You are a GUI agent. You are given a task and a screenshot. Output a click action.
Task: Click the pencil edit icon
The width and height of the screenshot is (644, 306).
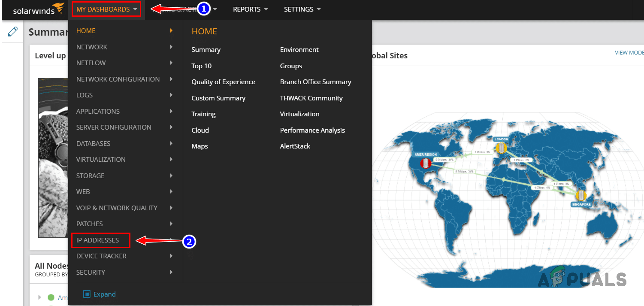click(12, 31)
